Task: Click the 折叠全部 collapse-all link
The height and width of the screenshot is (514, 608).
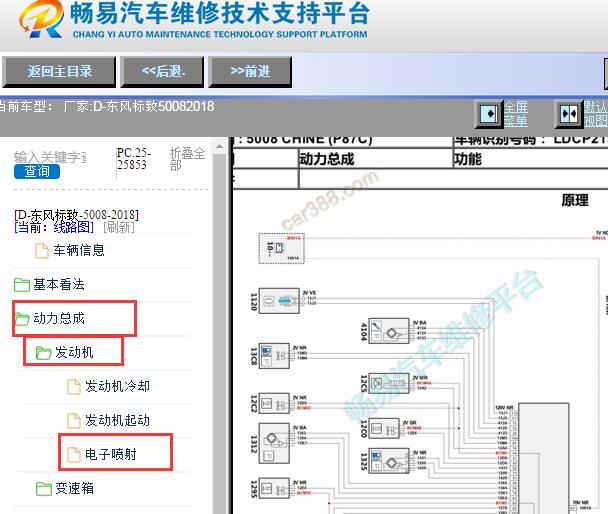Action: pos(187,159)
